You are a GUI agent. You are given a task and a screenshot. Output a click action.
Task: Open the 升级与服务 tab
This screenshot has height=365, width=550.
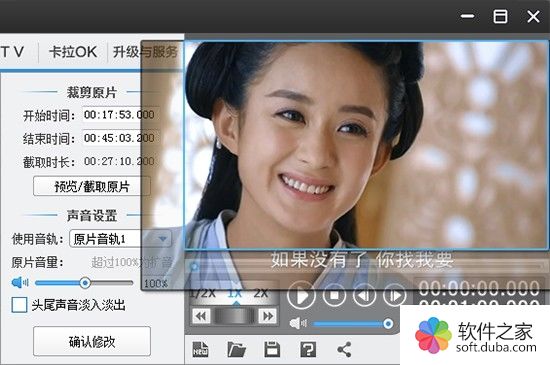pos(145,52)
